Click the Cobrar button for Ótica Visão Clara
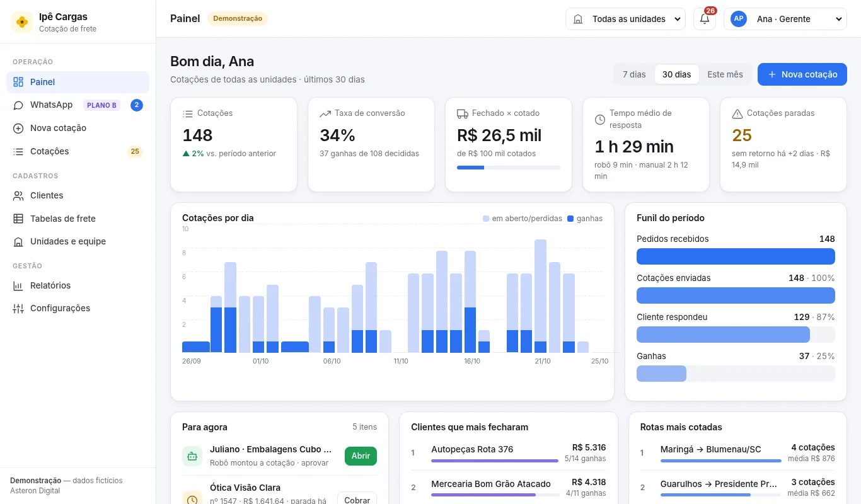 coord(357,500)
